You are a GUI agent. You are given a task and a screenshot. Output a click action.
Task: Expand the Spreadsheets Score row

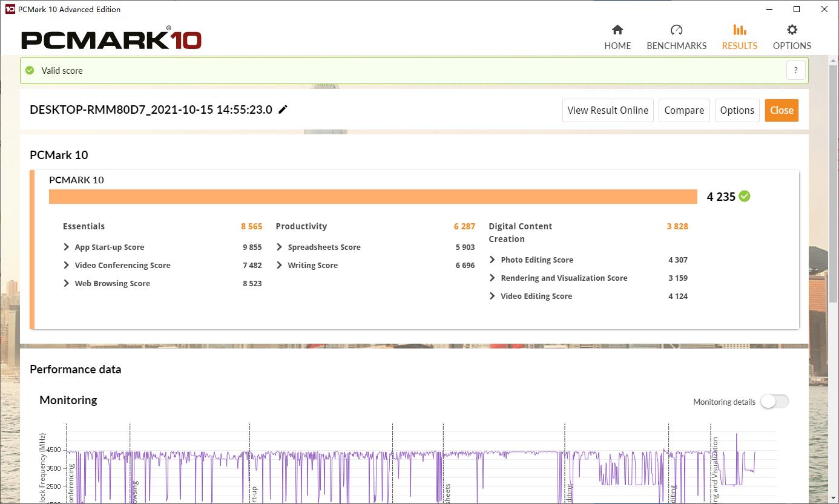[280, 247]
